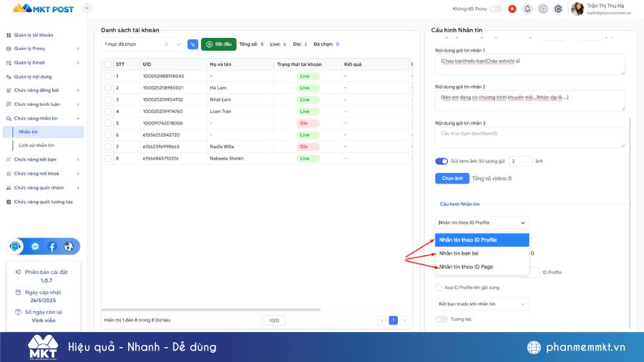Open the notifications bell
The width and height of the screenshot is (644, 362).
coord(527,9)
